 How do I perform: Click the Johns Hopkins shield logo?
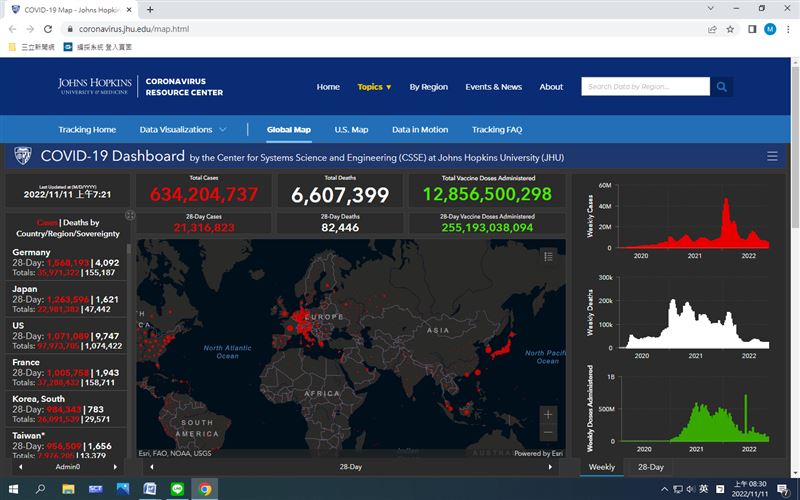[x=23, y=156]
